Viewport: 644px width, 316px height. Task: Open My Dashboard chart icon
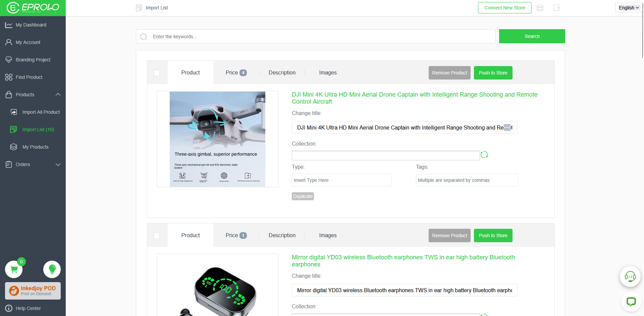[x=9, y=25]
